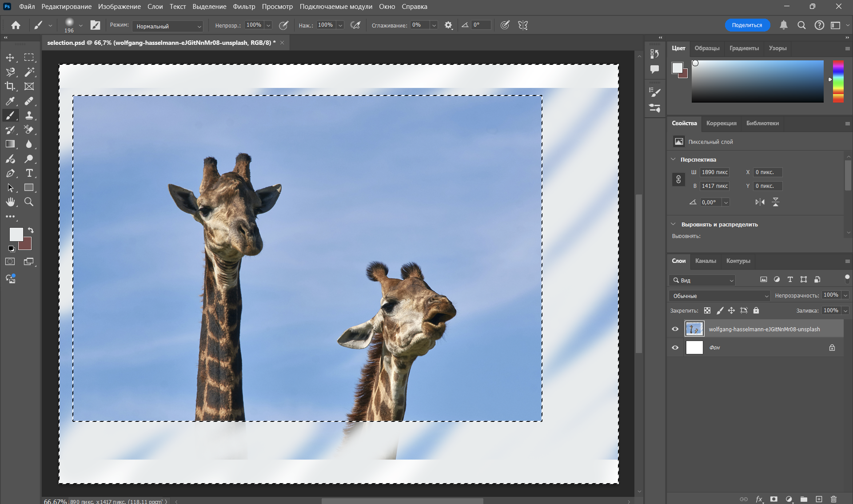853x504 pixels.
Task: Open the Режим blend mode dropdown
Action: coord(167,26)
